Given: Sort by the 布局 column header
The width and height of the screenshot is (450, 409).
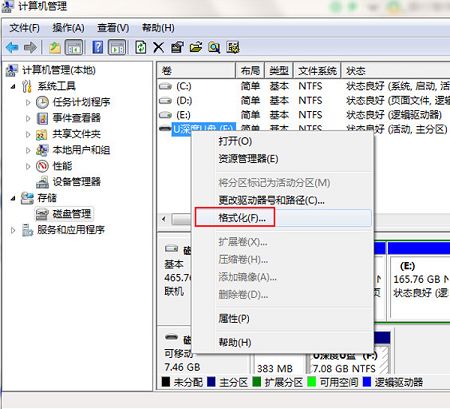Looking at the screenshot, I should coord(250,71).
